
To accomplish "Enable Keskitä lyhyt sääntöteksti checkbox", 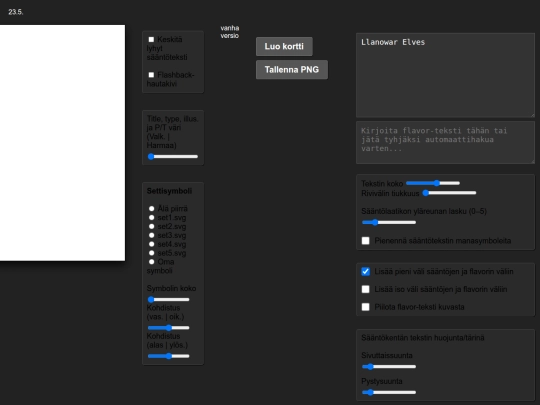I will tap(151, 40).
